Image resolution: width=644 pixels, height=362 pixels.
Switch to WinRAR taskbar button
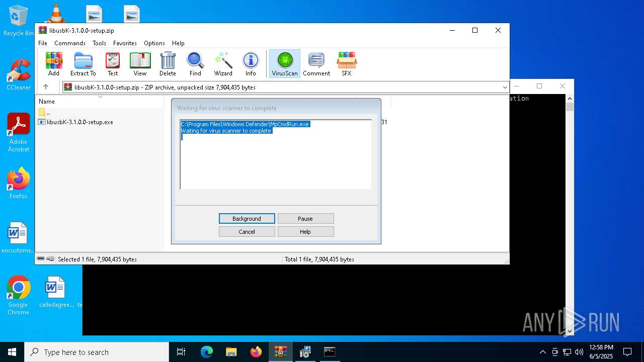(x=280, y=352)
